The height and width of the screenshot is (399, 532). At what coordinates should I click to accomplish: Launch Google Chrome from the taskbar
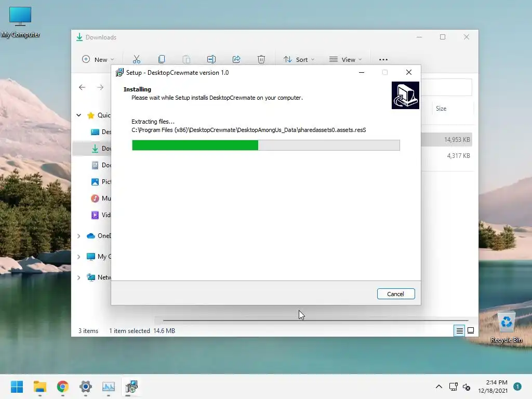pyautogui.click(x=63, y=387)
